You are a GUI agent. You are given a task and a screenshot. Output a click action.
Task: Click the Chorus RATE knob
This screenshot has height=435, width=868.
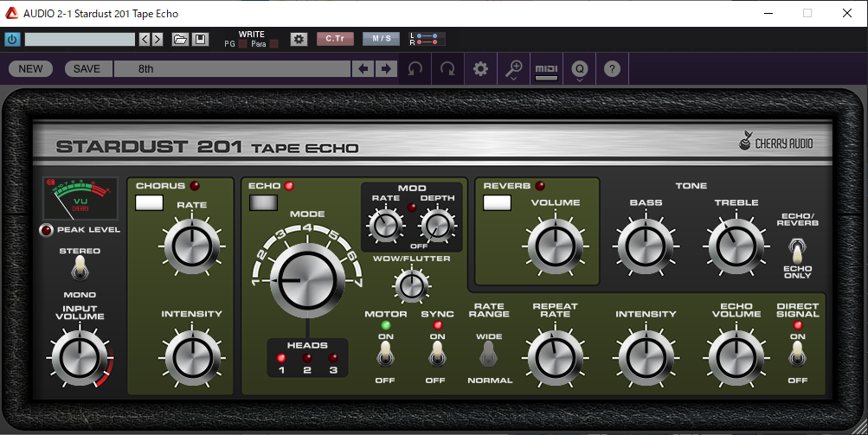click(191, 246)
